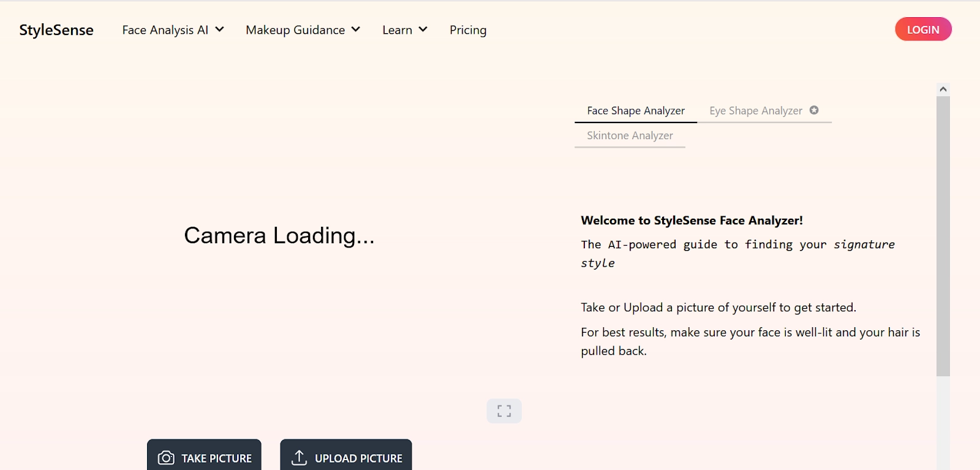
Task: Open the Makeup Guidance dropdown
Action: click(303, 30)
